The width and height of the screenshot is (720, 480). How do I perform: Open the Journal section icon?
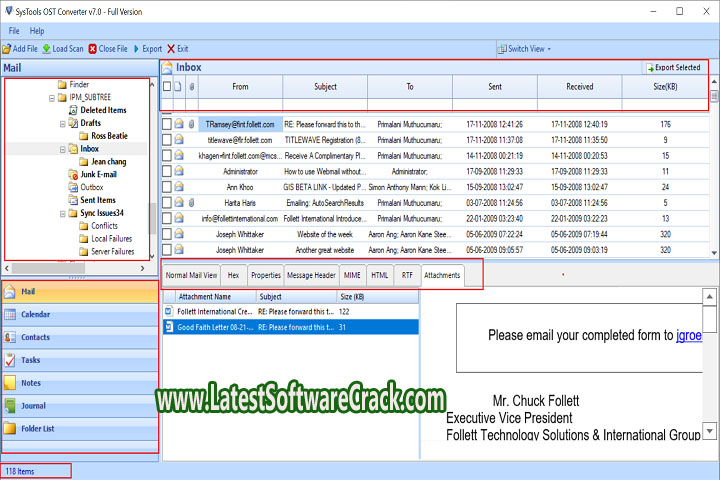[10, 405]
